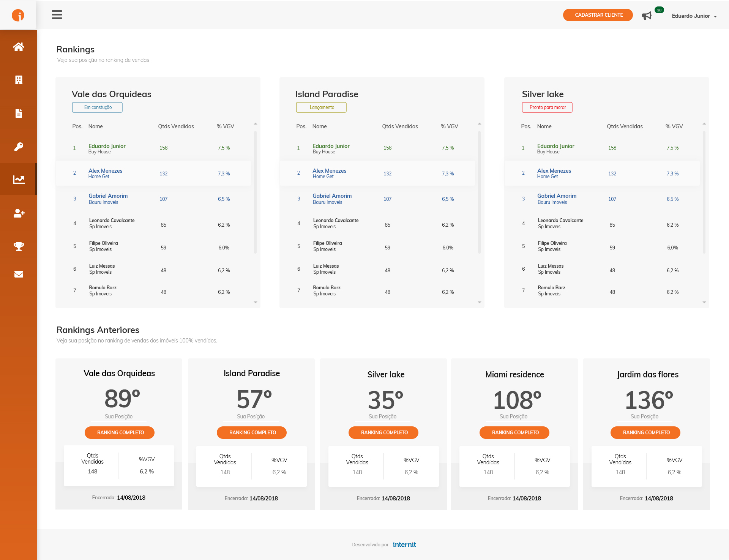The width and height of the screenshot is (729, 560).
Task: Open the rankings chart icon in sidebar
Action: (18, 180)
